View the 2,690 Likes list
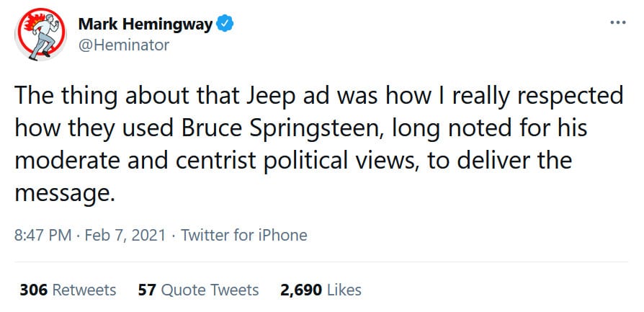644x312 pixels. coord(321,290)
